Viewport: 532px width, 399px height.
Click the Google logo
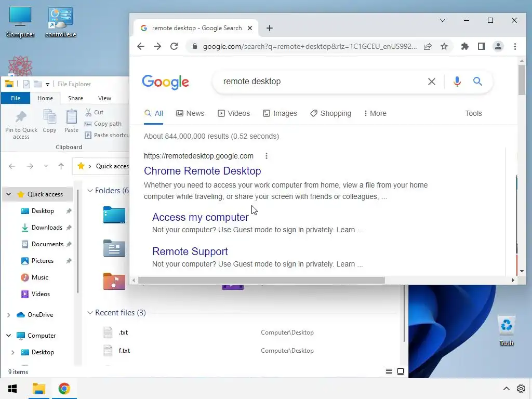click(x=165, y=82)
